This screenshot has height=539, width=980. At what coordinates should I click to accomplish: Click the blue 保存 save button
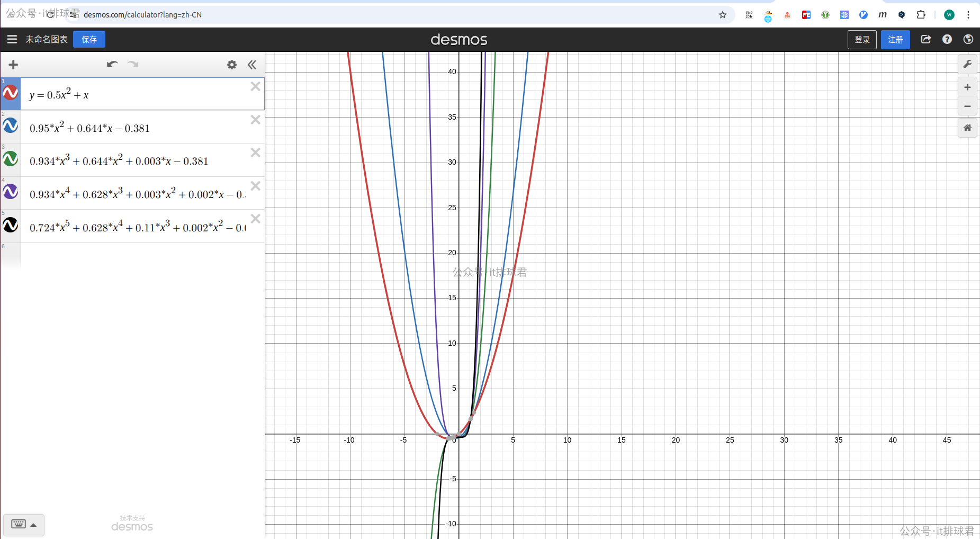click(89, 39)
